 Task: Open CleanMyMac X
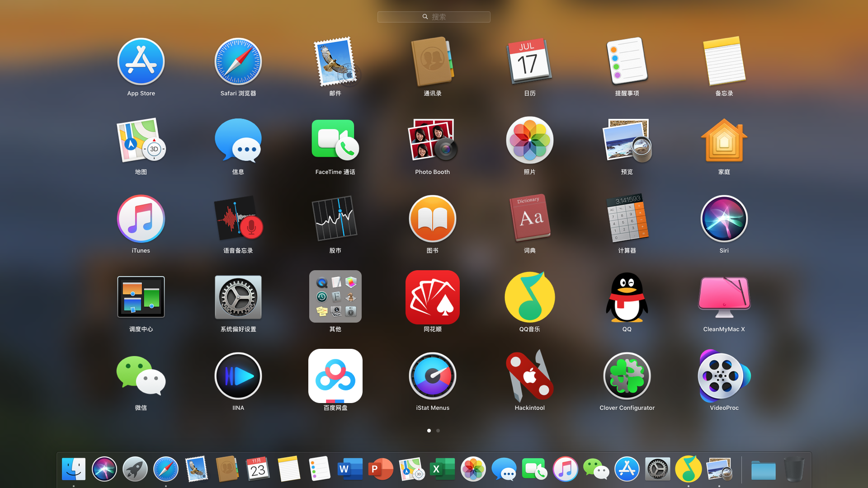tap(724, 297)
